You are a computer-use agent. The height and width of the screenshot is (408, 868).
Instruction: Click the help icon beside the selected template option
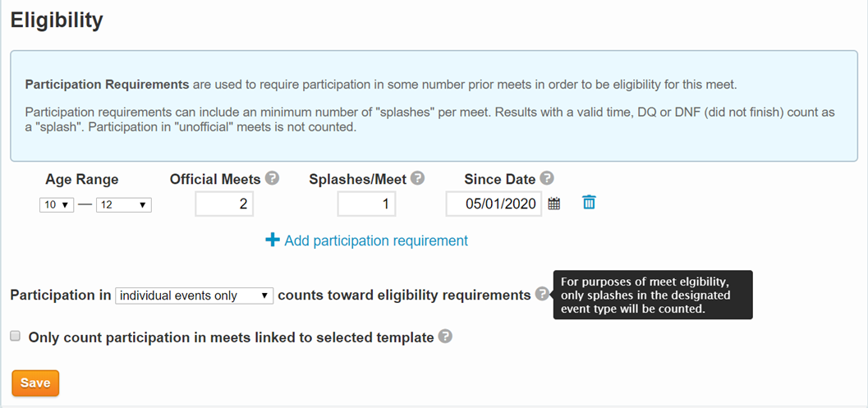coord(445,336)
